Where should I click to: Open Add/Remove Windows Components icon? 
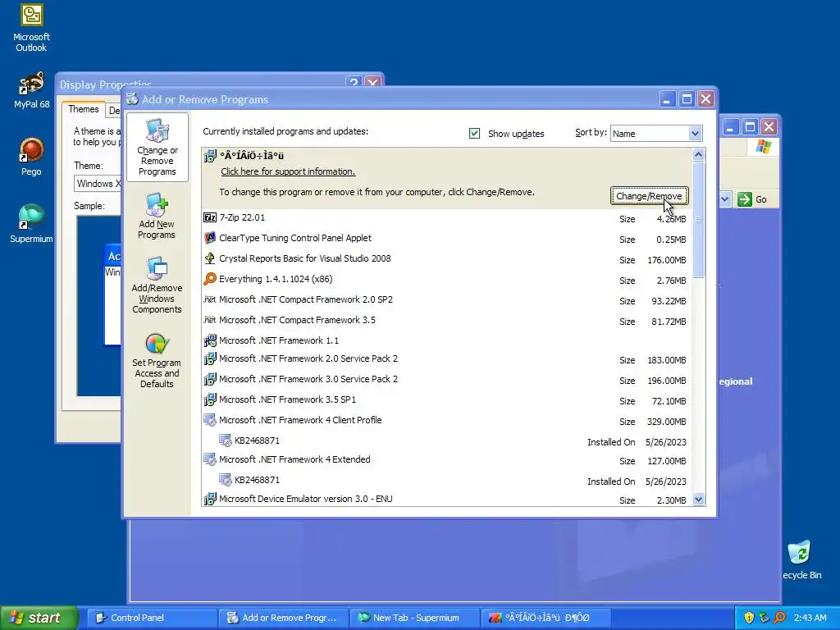pos(157,268)
